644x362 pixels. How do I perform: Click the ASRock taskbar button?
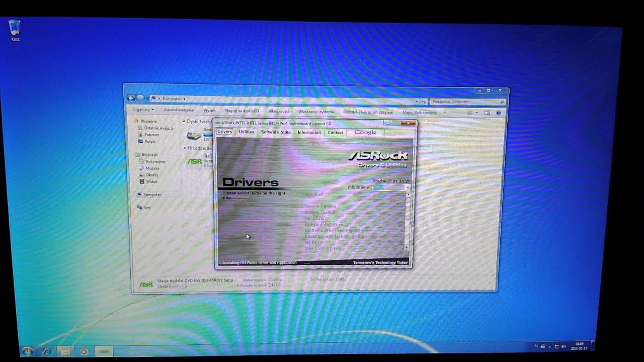(104, 351)
